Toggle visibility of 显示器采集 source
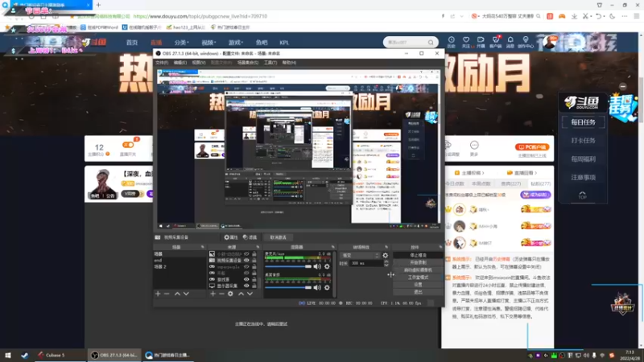The image size is (644, 362). [x=246, y=286]
